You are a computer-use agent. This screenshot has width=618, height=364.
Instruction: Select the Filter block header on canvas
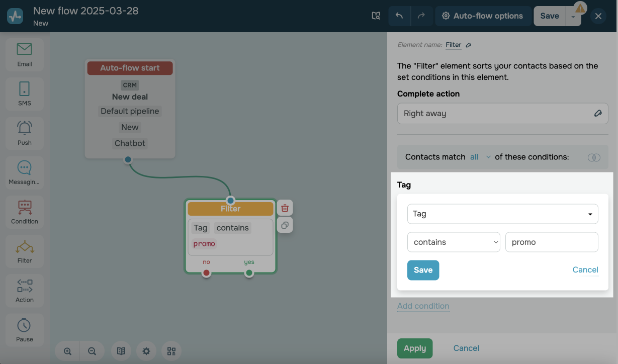[x=230, y=209]
